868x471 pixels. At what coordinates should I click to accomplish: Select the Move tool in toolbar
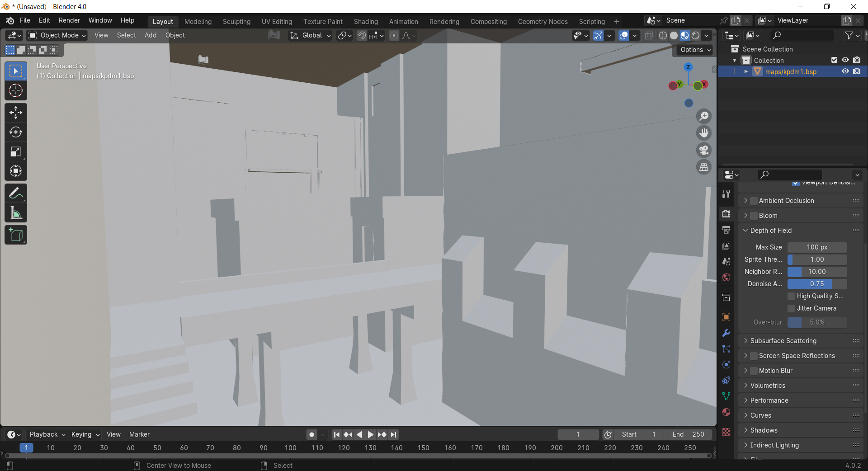16,113
